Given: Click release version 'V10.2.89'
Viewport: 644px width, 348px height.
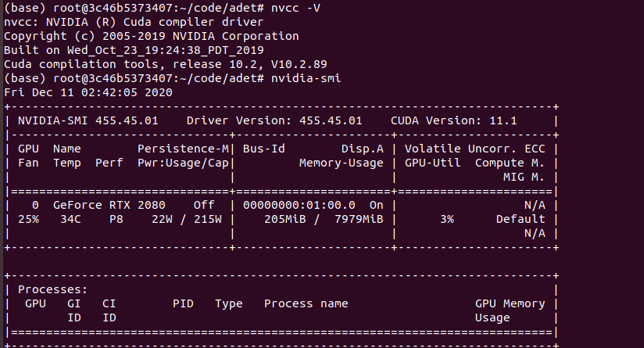Looking at the screenshot, I should [x=299, y=64].
